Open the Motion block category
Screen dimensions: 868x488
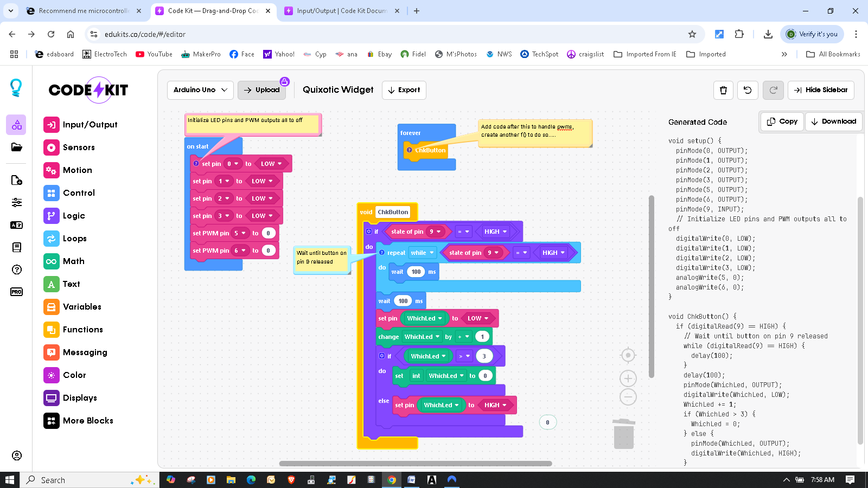(x=68, y=170)
